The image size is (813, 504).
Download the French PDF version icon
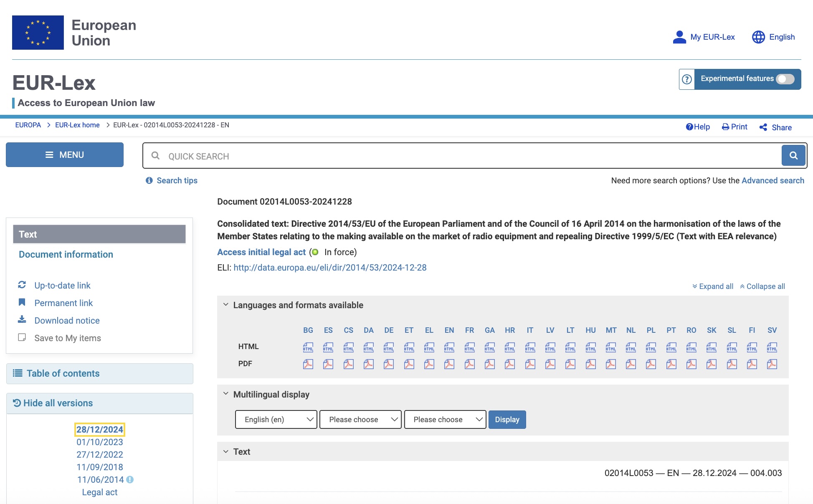point(469,364)
